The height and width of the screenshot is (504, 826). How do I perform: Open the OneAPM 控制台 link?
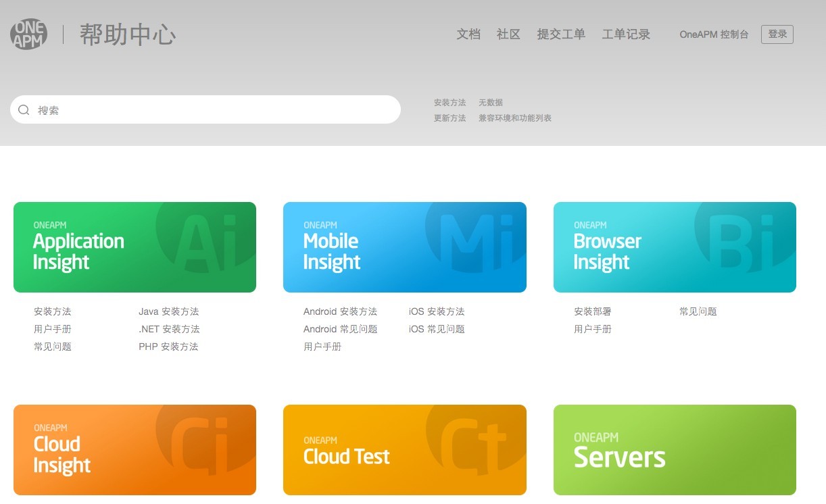[x=714, y=34]
